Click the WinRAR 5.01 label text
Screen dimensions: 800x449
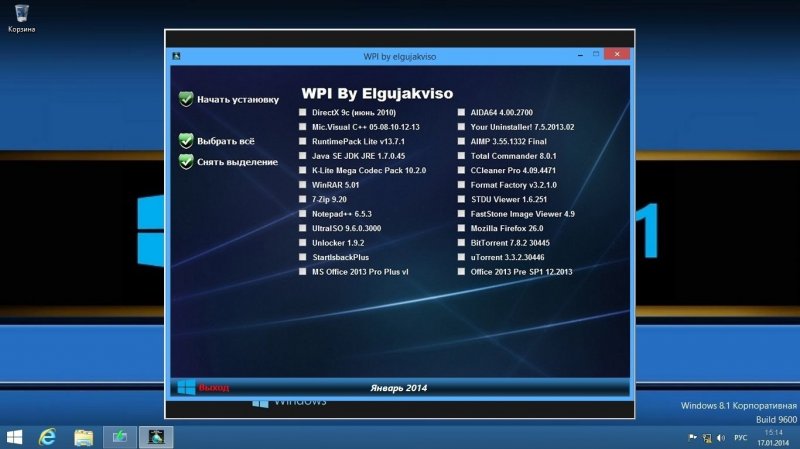point(335,185)
